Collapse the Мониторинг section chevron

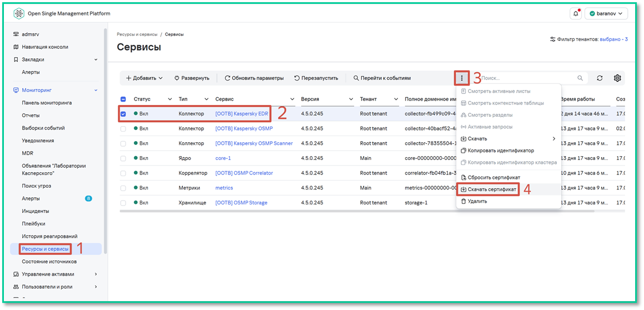click(x=96, y=90)
